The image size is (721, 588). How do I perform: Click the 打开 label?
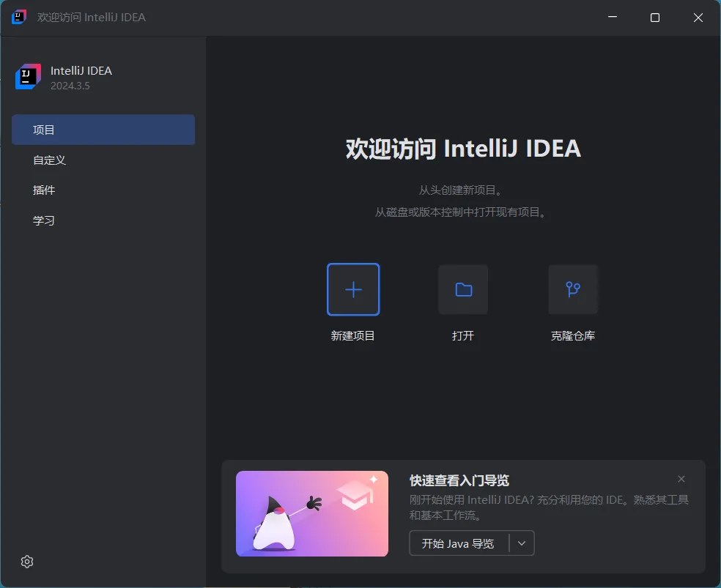click(x=463, y=336)
